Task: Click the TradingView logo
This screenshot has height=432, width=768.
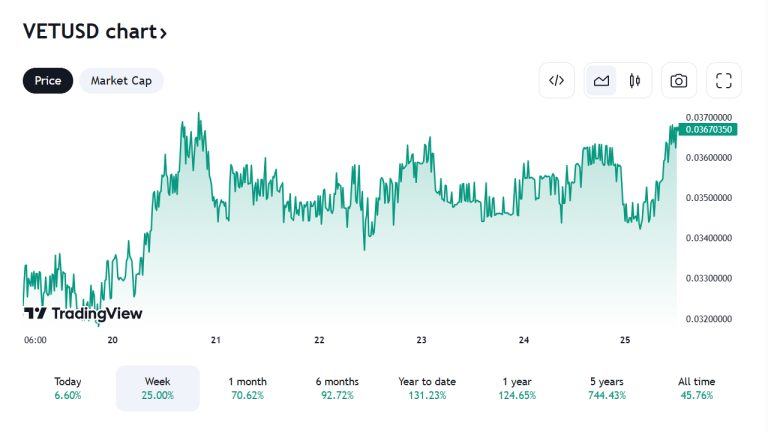Action: (83, 313)
